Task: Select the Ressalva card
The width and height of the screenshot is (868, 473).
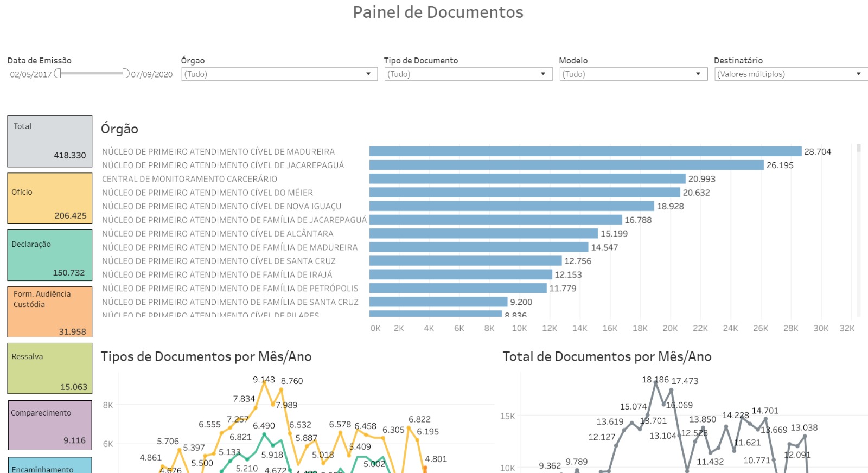Action: coord(49,368)
